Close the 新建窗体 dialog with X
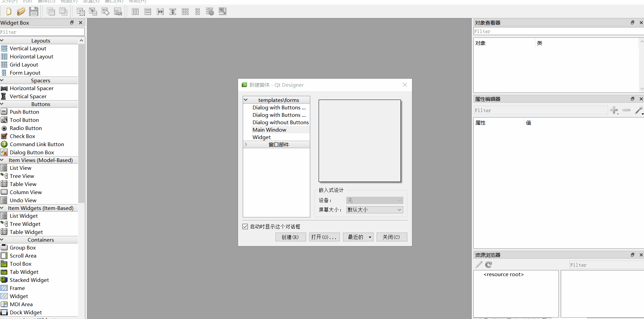Image resolution: width=644 pixels, height=319 pixels. click(x=405, y=85)
